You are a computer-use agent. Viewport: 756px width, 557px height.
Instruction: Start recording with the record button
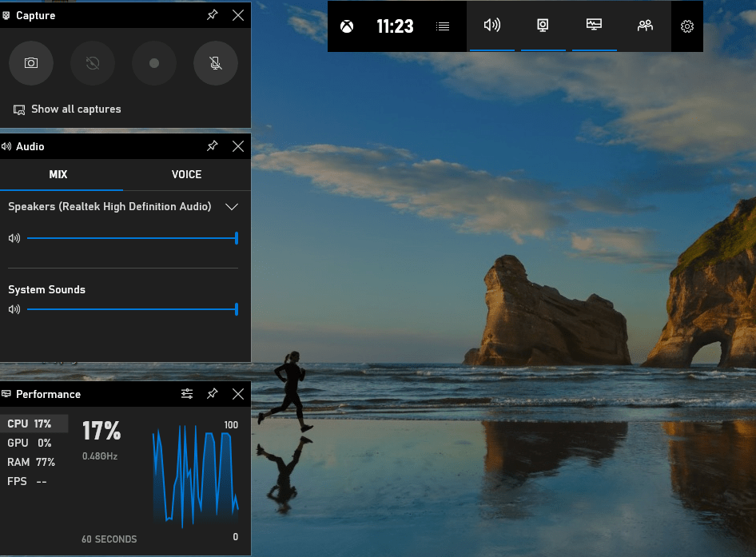(154, 63)
